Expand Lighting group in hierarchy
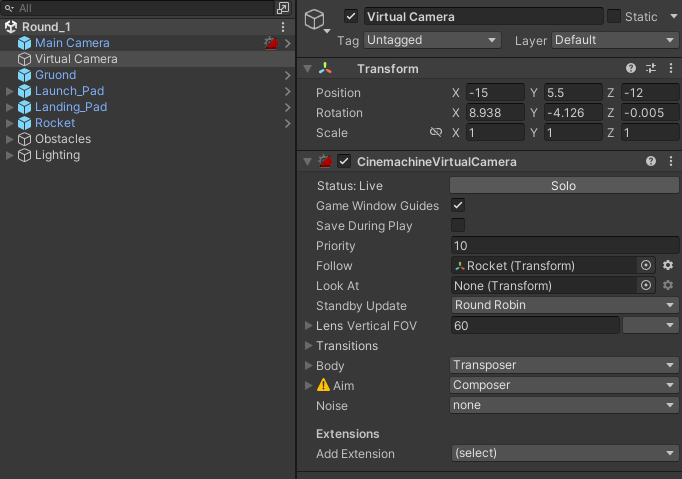This screenshot has width=682, height=479. tap(9, 155)
